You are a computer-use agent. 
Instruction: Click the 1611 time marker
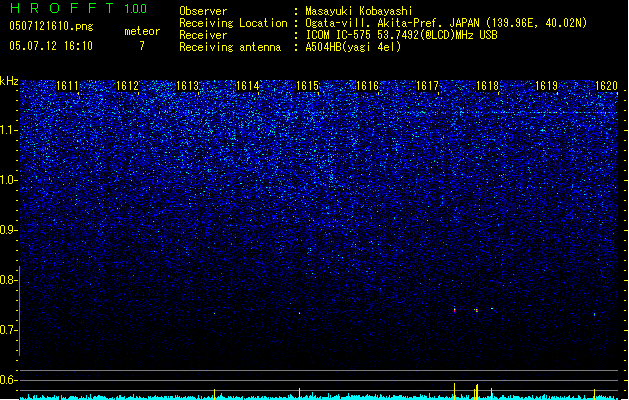click(x=67, y=86)
